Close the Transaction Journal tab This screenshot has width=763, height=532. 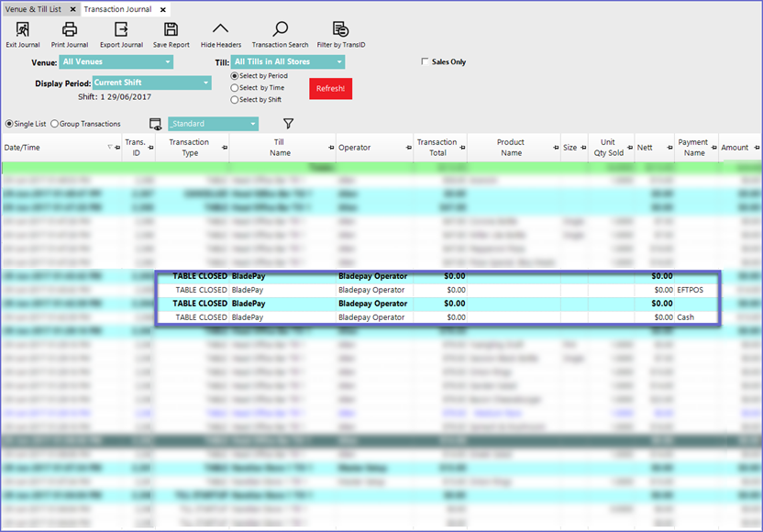[x=164, y=8]
